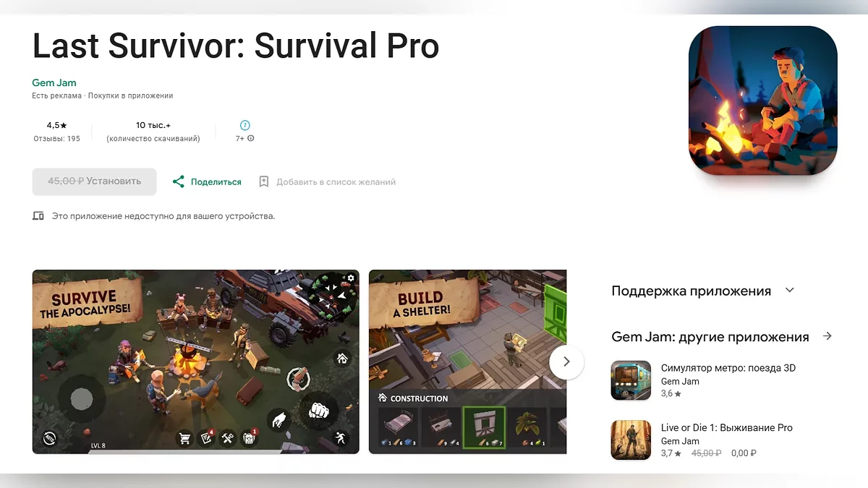
Task: Open the Survive the Apocalypse screenshot
Action: coord(195,361)
